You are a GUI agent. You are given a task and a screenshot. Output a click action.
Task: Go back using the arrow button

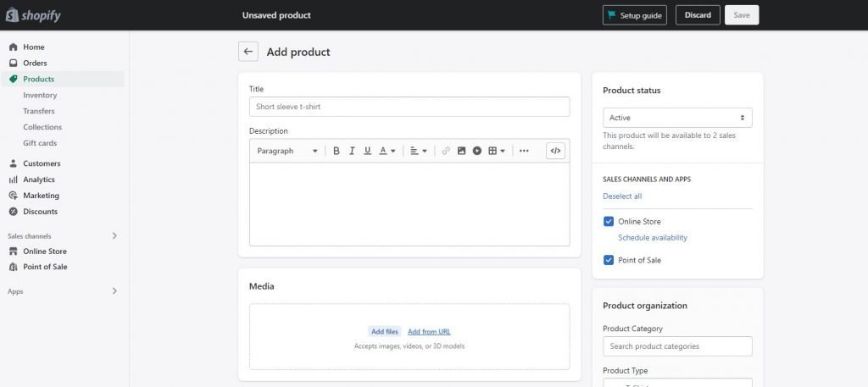point(248,52)
